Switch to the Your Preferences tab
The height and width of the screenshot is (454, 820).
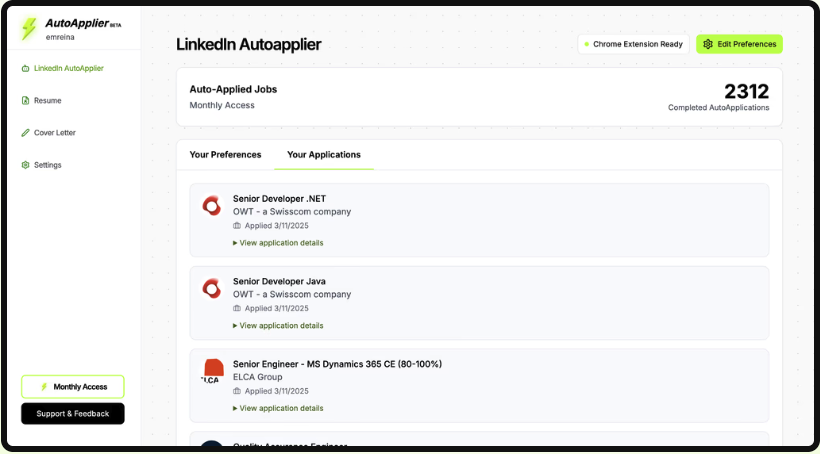[x=225, y=155]
